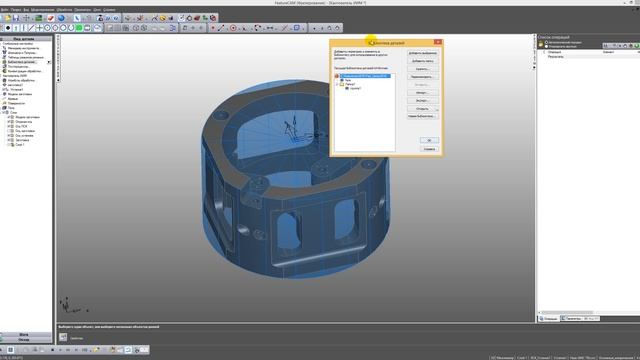Image resolution: width=640 pixels, height=360 pixels.
Task: Click the icon beside the message area
Action: coord(63,337)
